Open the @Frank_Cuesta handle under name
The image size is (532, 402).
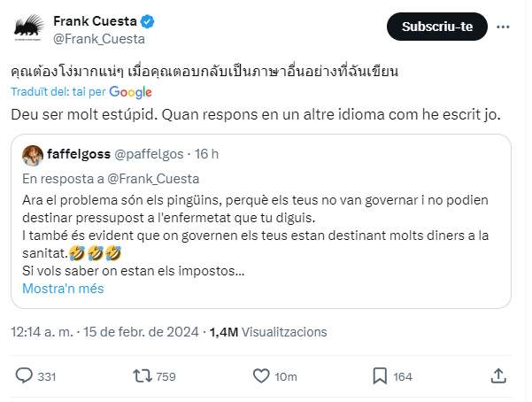(99, 39)
